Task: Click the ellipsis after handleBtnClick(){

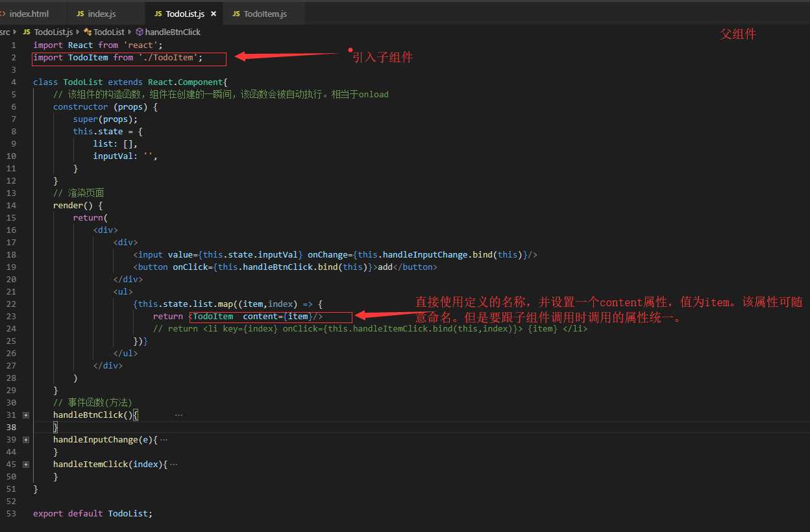Action: pos(178,415)
